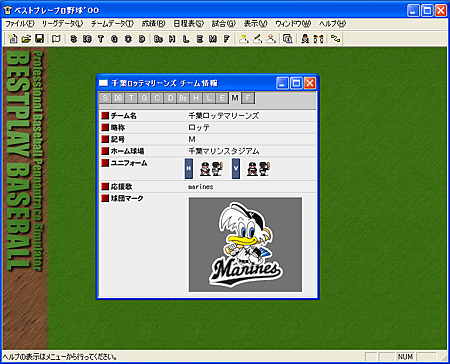The width and height of the screenshot is (450, 364).
Task: Click the ユニフォーム row label
Action: tap(129, 163)
